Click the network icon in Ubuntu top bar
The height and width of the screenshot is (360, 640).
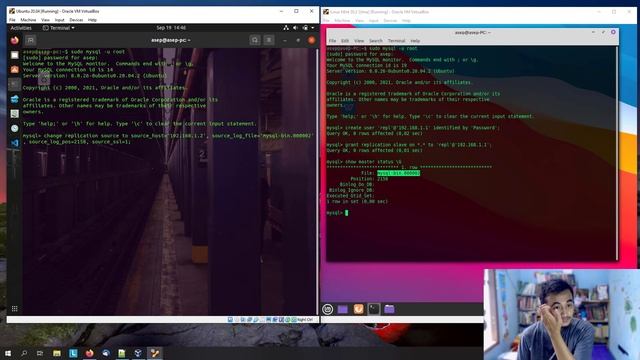coord(286,28)
